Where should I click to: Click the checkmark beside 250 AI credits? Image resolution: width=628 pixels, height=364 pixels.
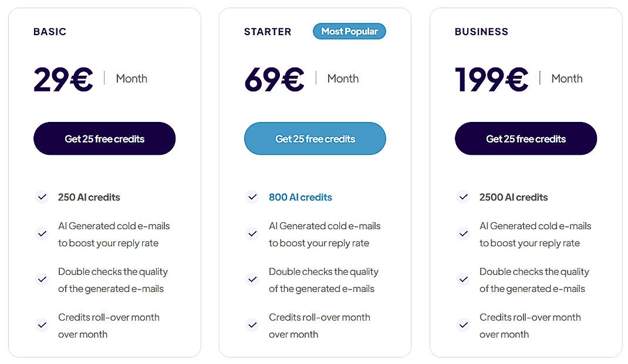tap(42, 197)
